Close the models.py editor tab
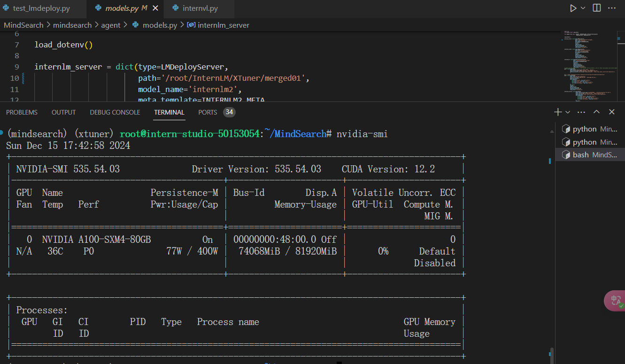This screenshot has width=625, height=364. [x=155, y=8]
